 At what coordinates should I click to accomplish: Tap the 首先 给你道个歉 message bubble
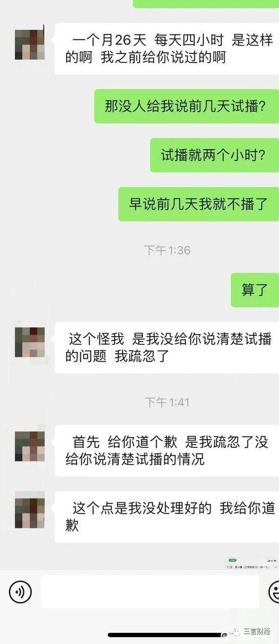pyautogui.click(x=167, y=451)
